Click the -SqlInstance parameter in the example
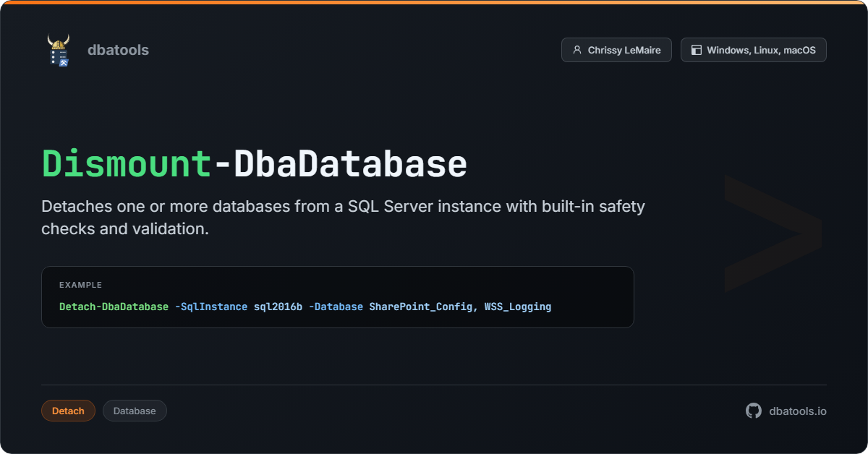 (x=211, y=307)
